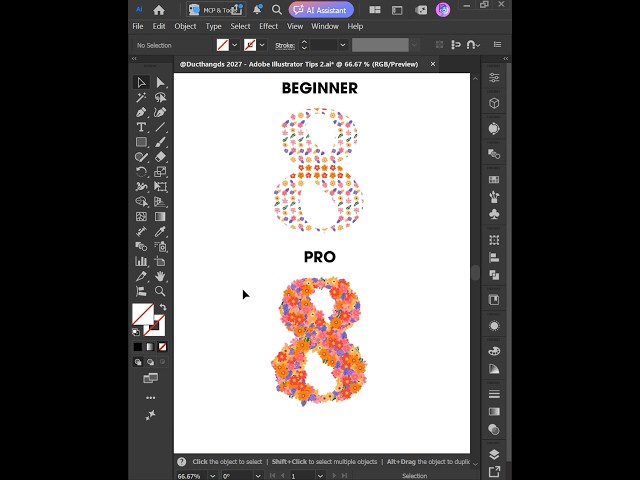The width and height of the screenshot is (640, 480).
Task: Select the Shape Builder tool
Action: (141, 202)
